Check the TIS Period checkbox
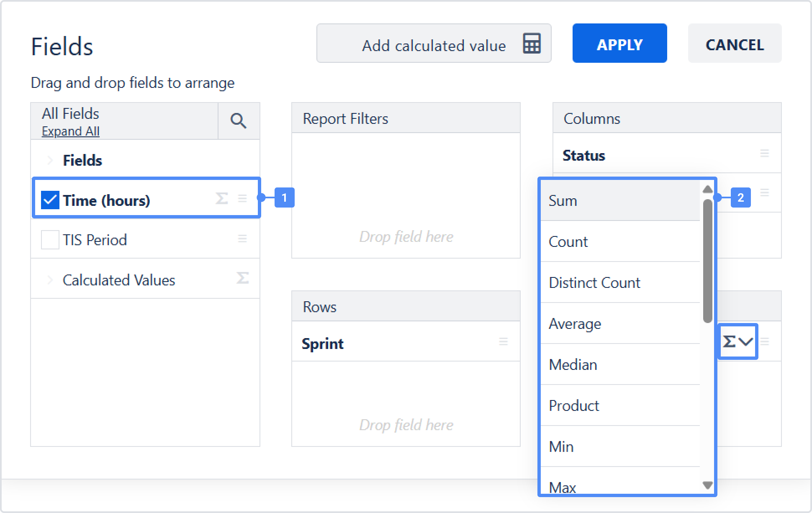Viewport: 812px width, 513px height. click(x=50, y=240)
